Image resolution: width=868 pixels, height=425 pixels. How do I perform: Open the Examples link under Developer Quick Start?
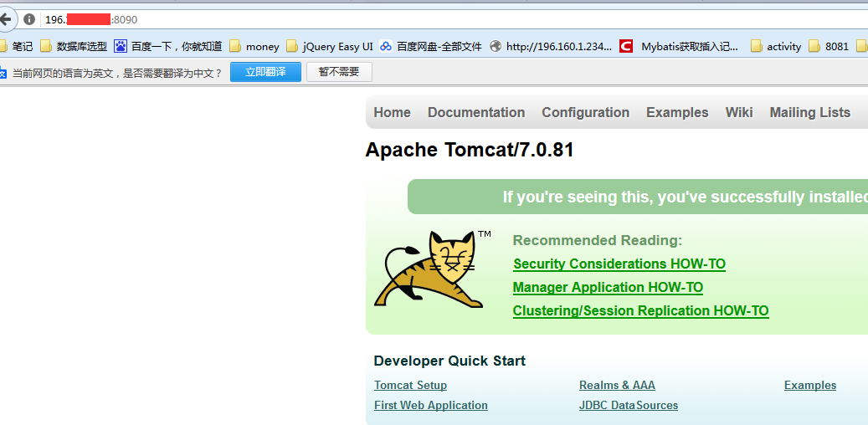coord(810,385)
